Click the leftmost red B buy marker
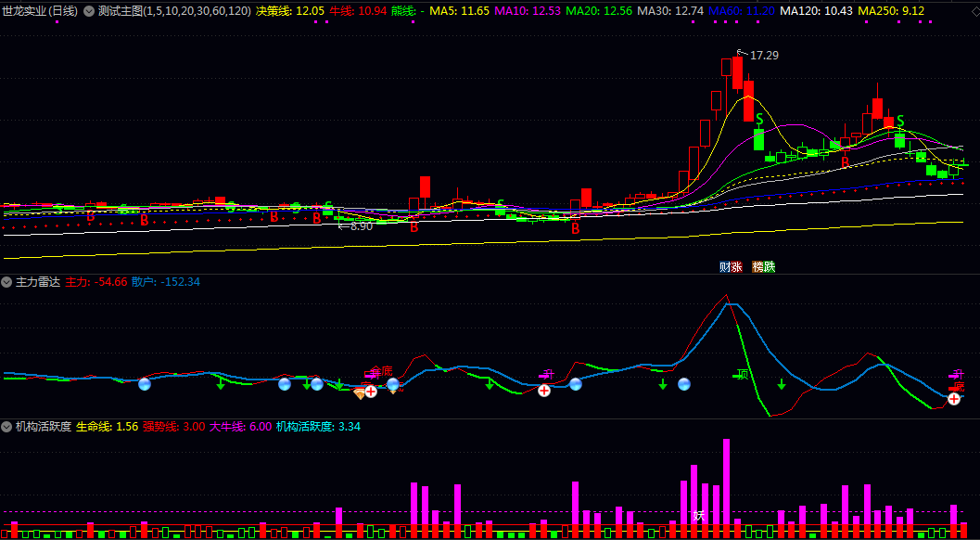Screen dimensions: 980x540 tap(91, 217)
